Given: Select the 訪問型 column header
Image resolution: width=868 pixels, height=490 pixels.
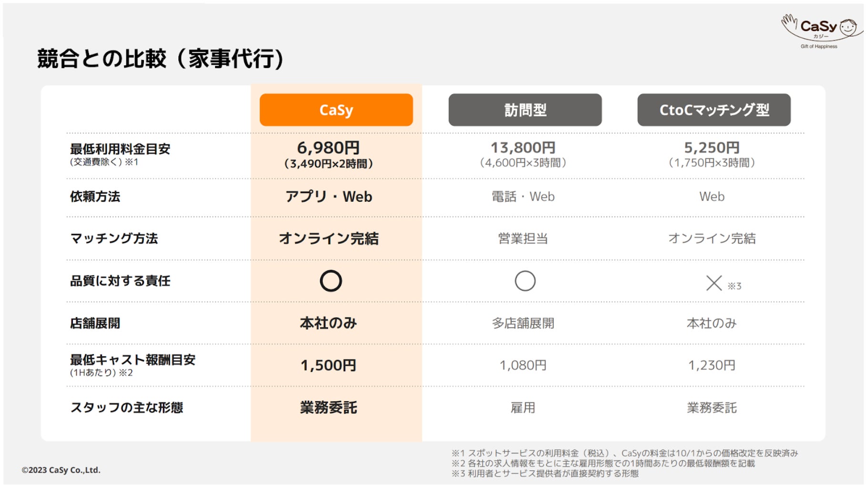Looking at the screenshot, I should 525,110.
